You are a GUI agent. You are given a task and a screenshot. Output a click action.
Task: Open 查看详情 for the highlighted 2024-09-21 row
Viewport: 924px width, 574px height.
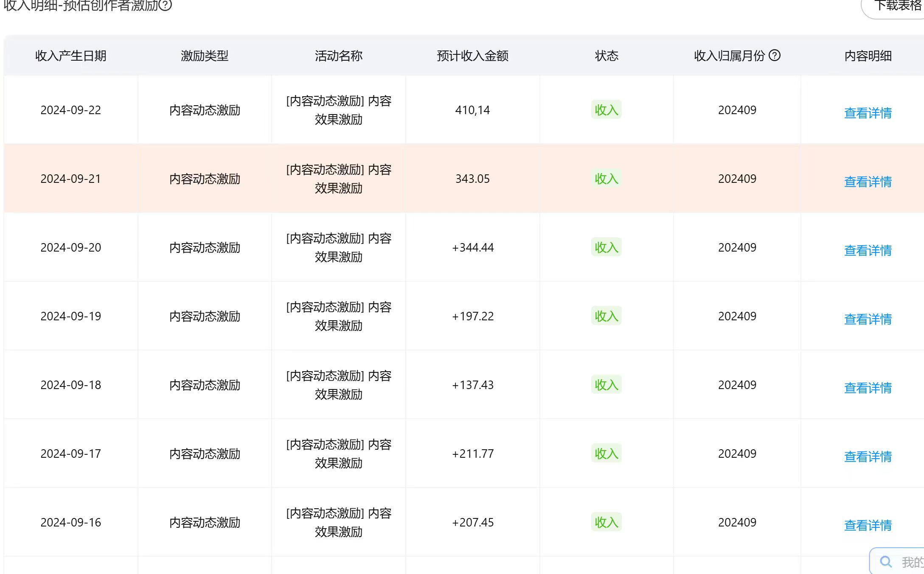(868, 182)
